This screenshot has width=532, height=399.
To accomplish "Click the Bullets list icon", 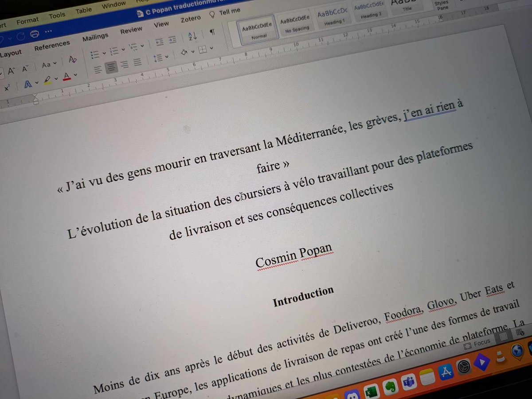I will click(95, 54).
